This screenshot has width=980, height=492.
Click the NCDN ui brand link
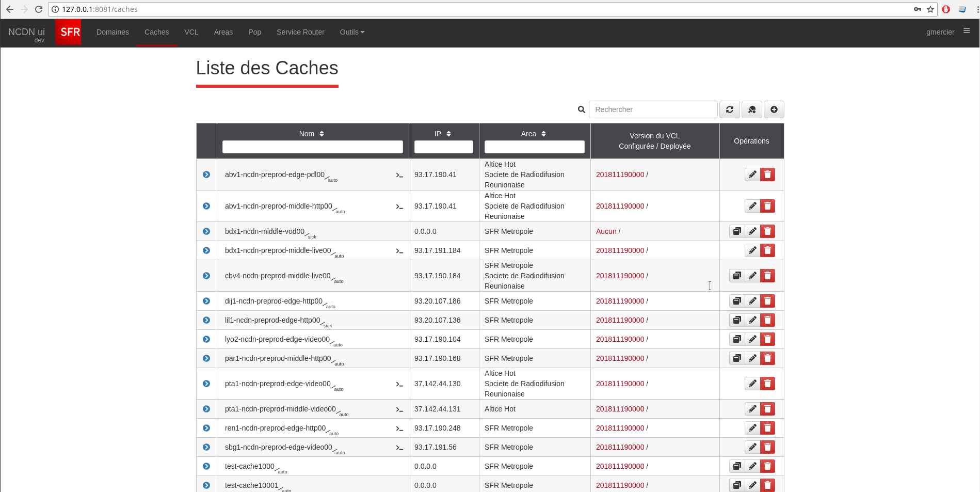tap(26, 32)
